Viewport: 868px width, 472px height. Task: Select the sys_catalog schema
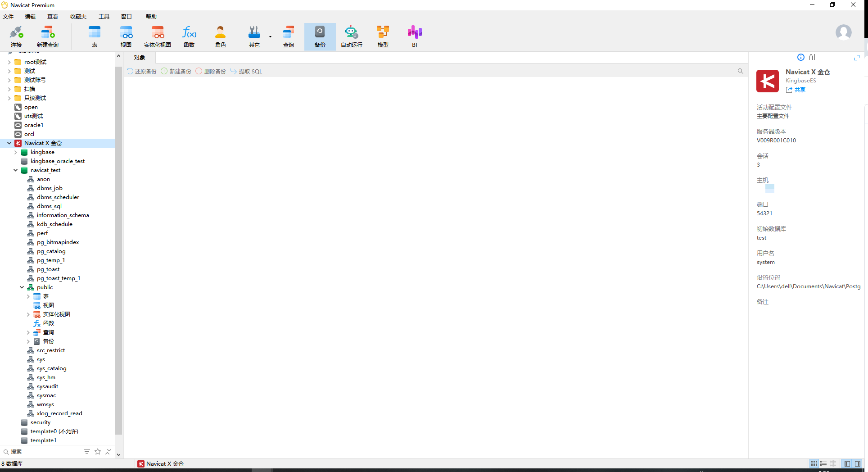coord(51,368)
